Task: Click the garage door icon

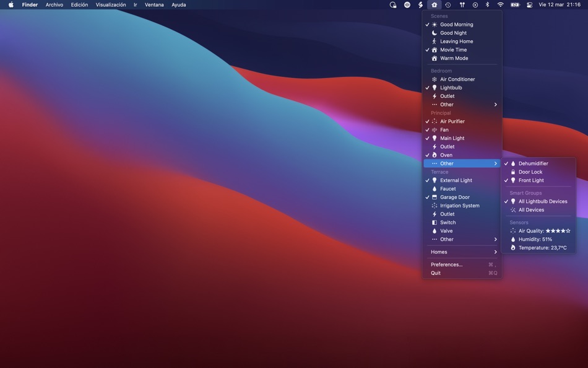Action: [x=435, y=197]
